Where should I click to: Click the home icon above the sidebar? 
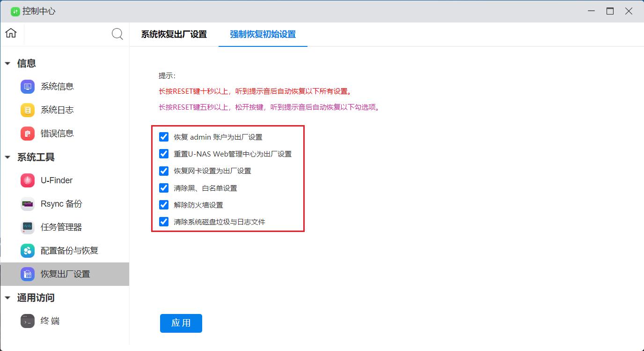click(10, 33)
